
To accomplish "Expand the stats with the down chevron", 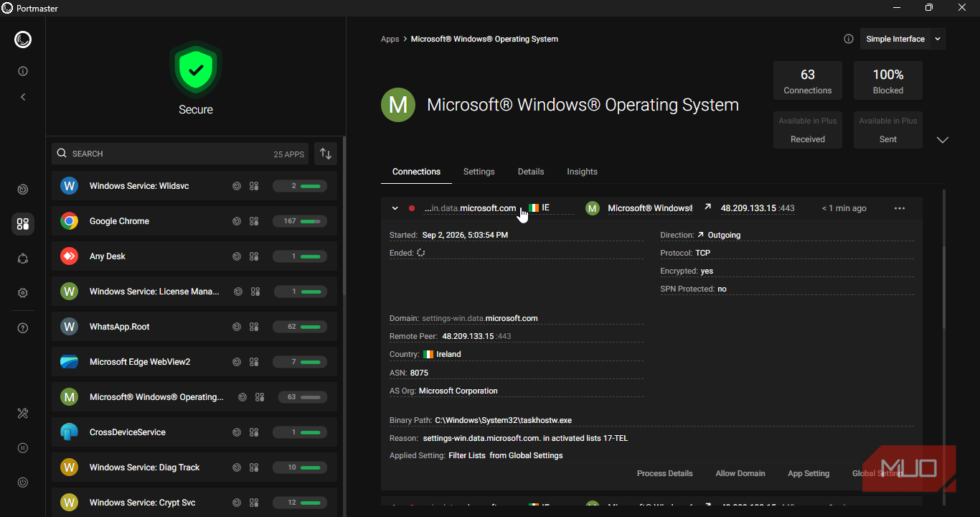I will (943, 140).
